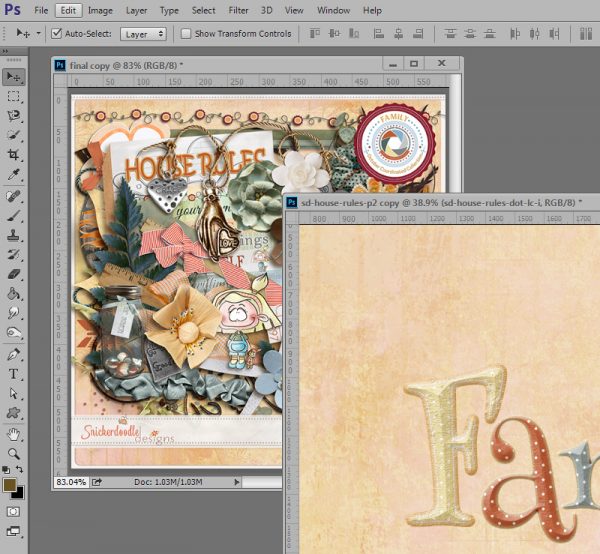The height and width of the screenshot is (554, 600).
Task: Open the Help menu
Action: [372, 10]
